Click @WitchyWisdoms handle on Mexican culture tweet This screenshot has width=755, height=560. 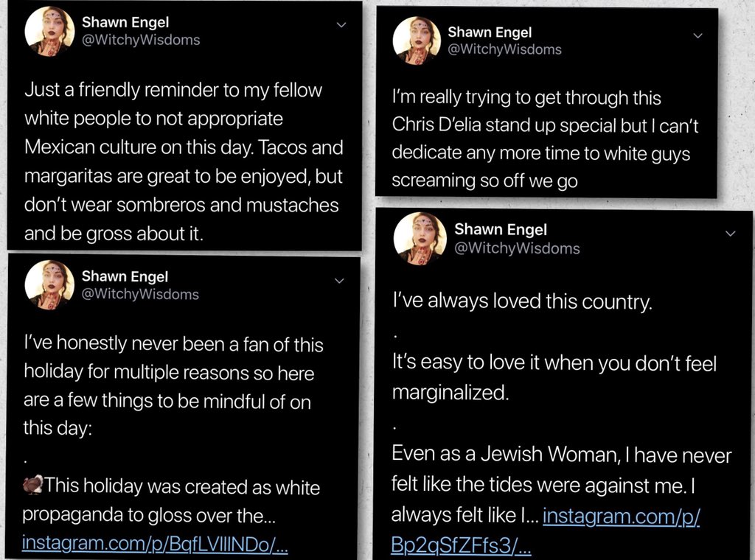click(x=140, y=41)
